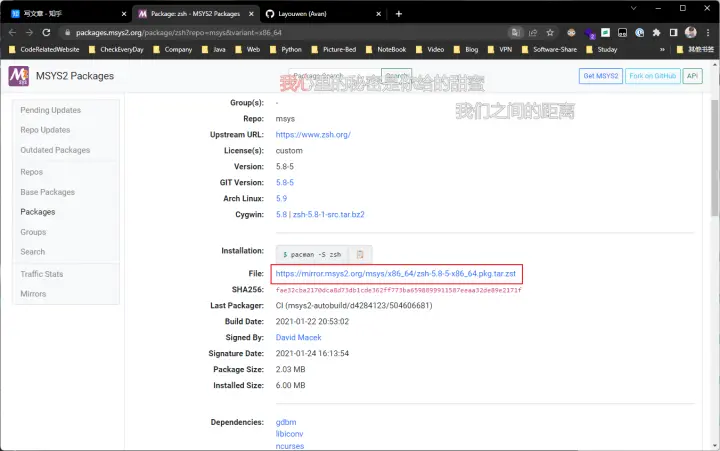This screenshot has height=451, width=720.
Task: Close the first Zhihu tab
Action: click(x=124, y=14)
